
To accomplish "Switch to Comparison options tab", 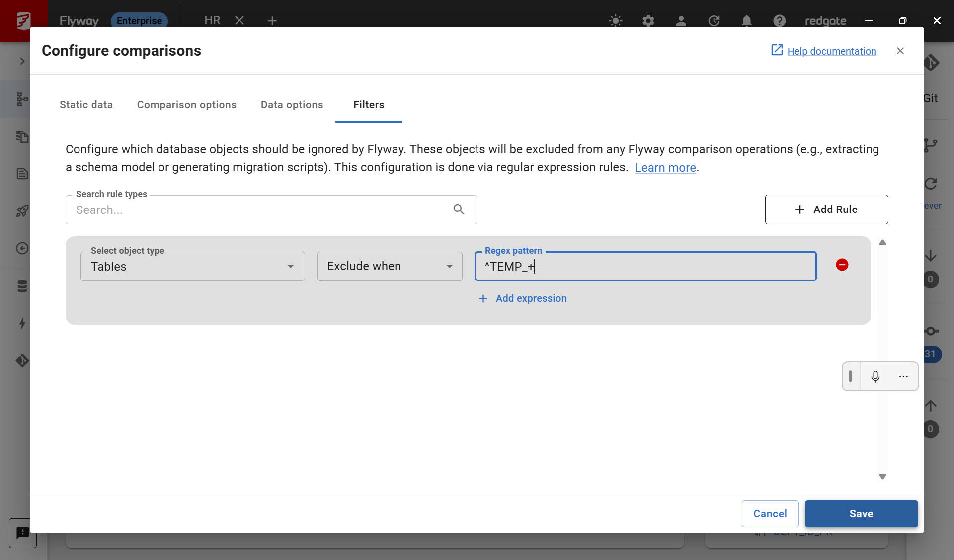I will click(186, 105).
